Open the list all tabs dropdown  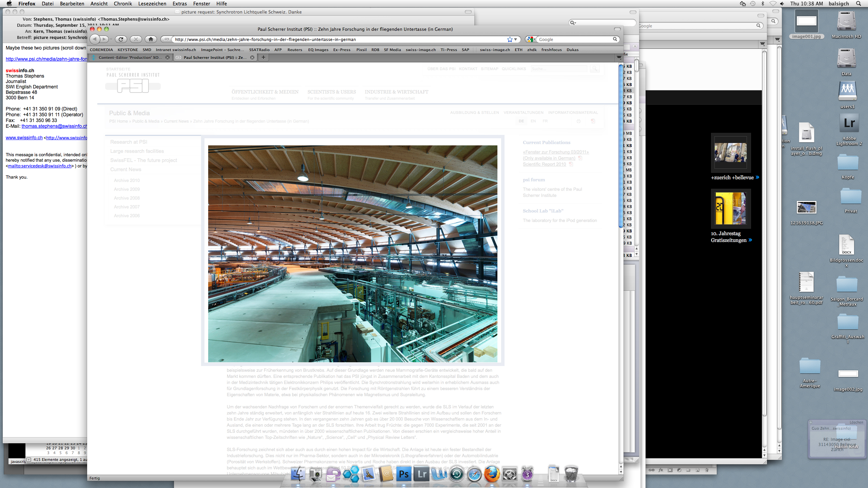click(619, 58)
